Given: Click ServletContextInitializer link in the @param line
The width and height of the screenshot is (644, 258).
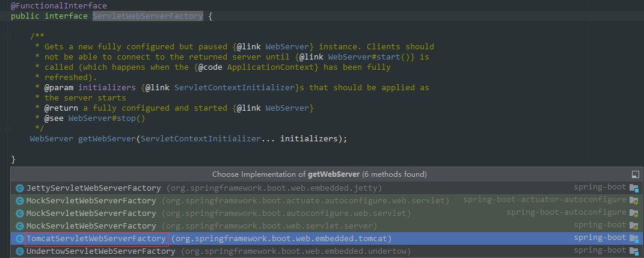Looking at the screenshot, I should (235, 88).
